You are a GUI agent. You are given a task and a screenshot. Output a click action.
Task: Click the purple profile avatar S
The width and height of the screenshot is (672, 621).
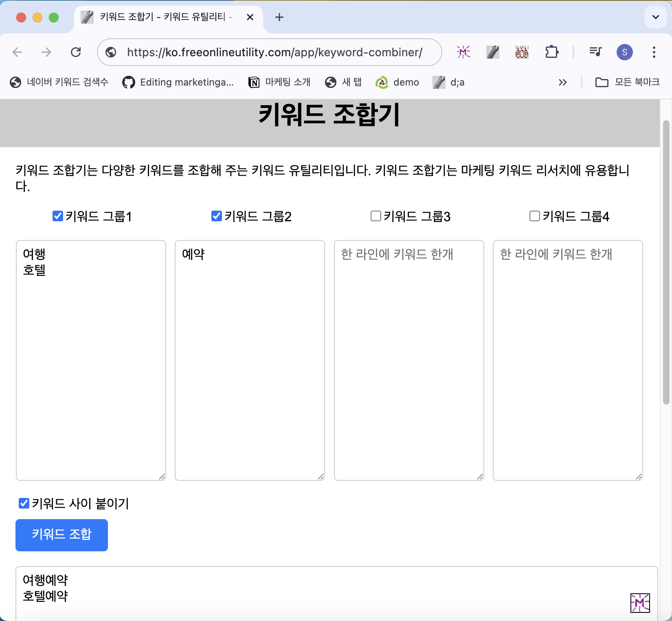pos(624,52)
